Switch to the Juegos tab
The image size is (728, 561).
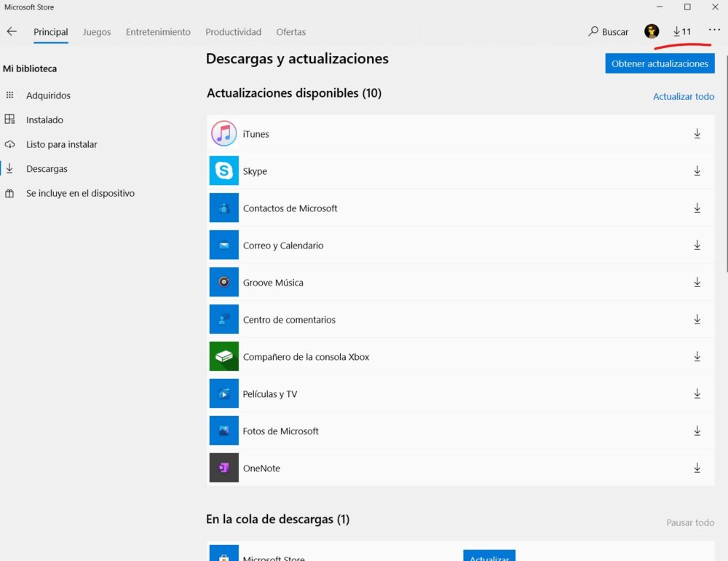96,32
